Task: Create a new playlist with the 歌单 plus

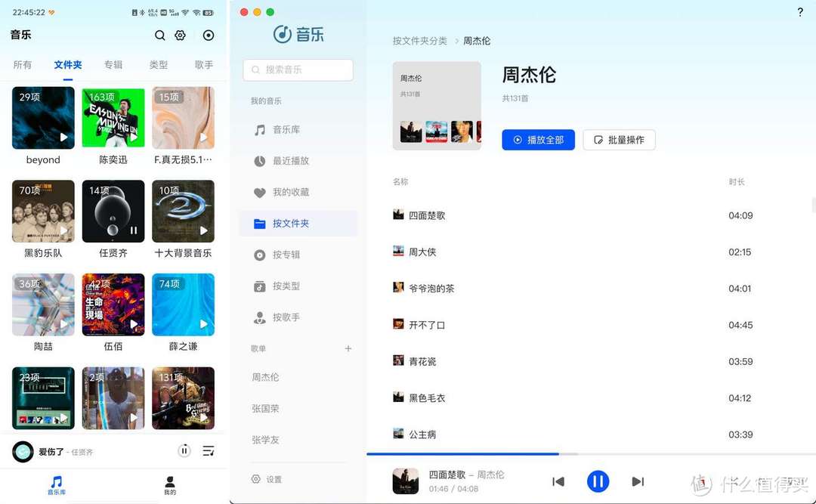Action: click(348, 348)
